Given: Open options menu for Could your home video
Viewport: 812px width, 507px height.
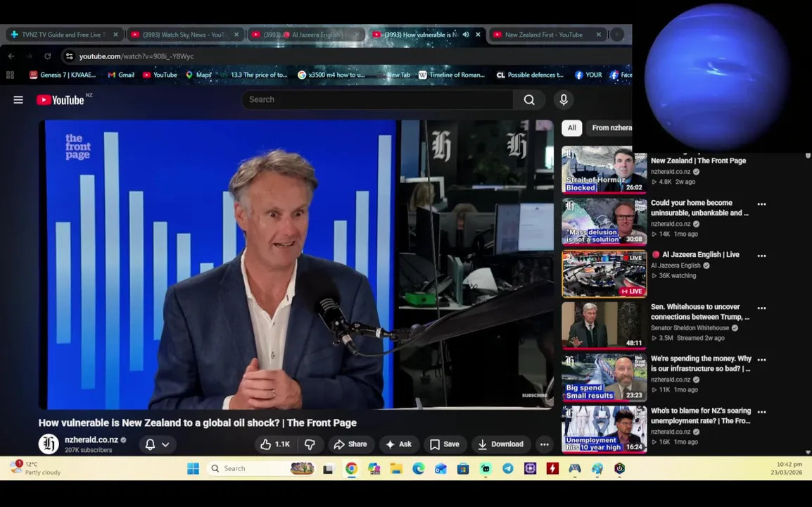Looking at the screenshot, I should pos(762,204).
